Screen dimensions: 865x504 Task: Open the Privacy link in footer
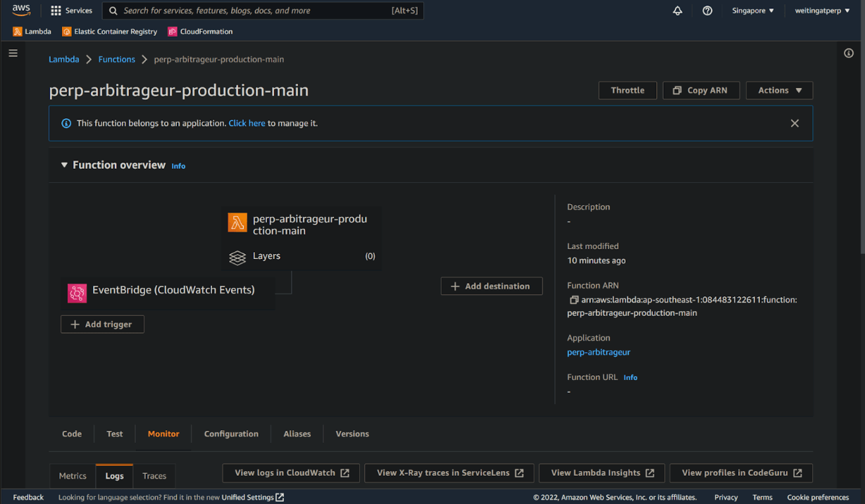[726, 498]
